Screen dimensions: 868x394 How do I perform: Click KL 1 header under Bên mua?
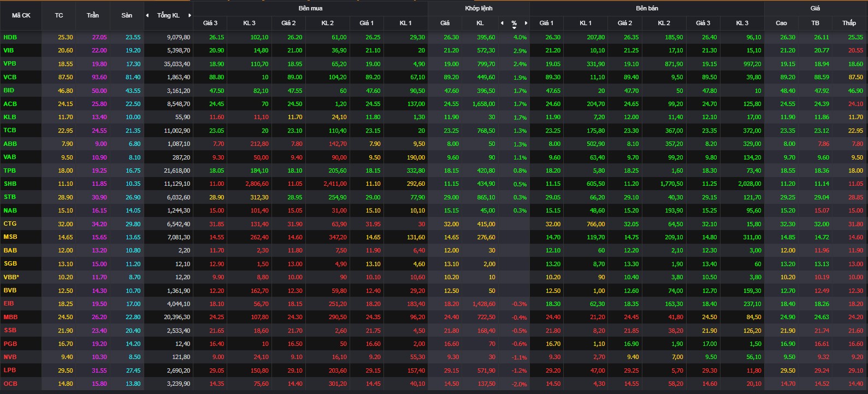coord(405,23)
